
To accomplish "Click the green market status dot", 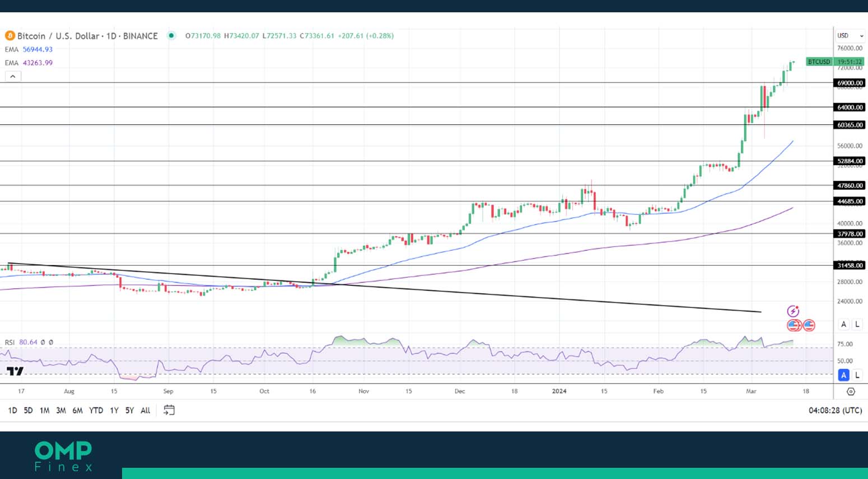I will tap(172, 36).
